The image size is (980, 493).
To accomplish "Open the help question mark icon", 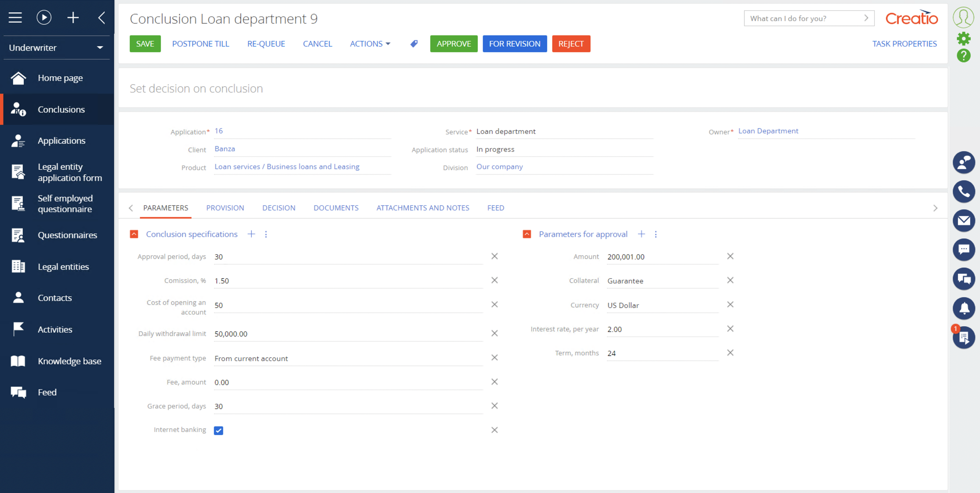I will [963, 55].
